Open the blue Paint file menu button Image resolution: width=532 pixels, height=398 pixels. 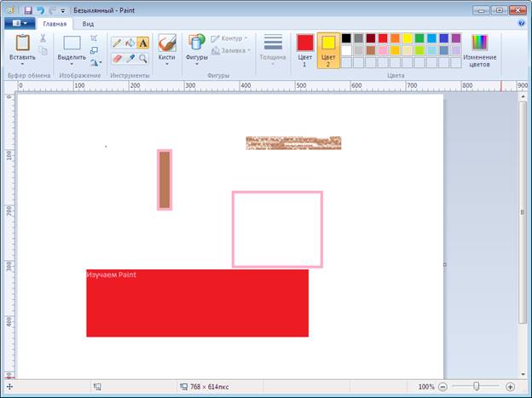(20, 23)
